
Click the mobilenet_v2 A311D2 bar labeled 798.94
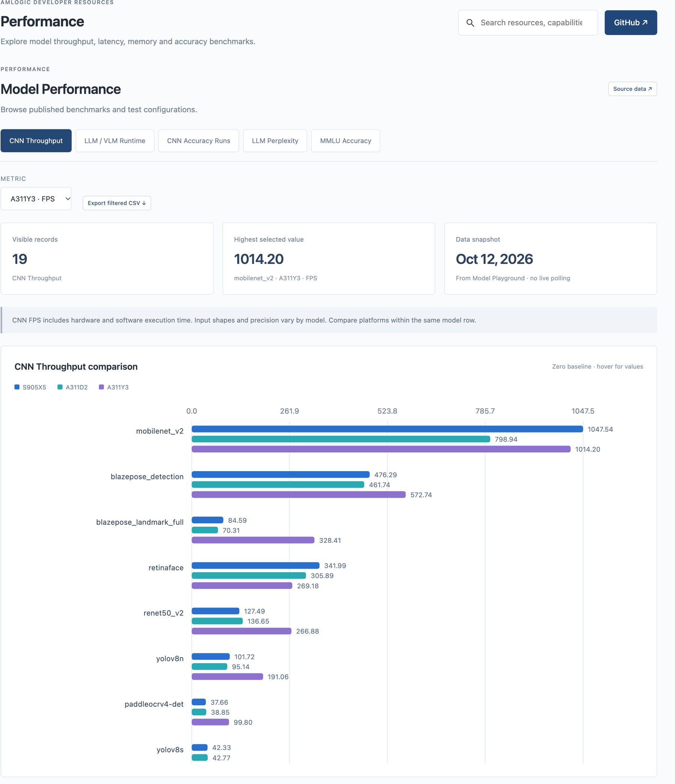[341, 439]
